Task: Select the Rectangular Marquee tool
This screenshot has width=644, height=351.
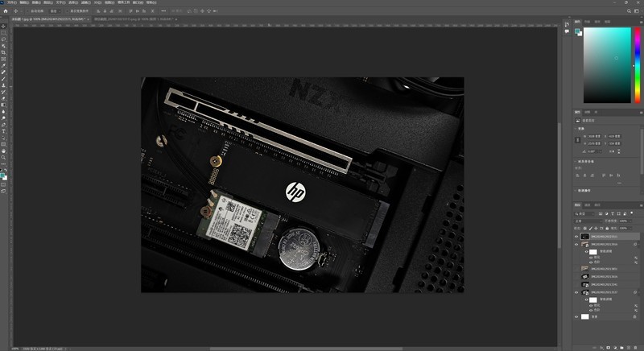Action: [x=4, y=32]
